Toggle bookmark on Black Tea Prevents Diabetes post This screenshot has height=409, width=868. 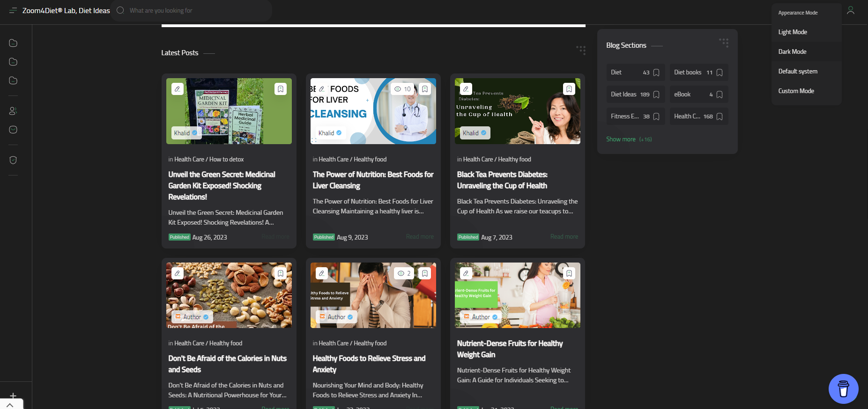(x=569, y=89)
